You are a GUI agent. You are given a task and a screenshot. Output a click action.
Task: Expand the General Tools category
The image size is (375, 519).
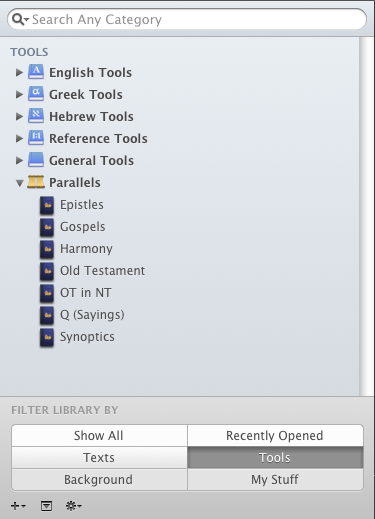pyautogui.click(x=19, y=160)
